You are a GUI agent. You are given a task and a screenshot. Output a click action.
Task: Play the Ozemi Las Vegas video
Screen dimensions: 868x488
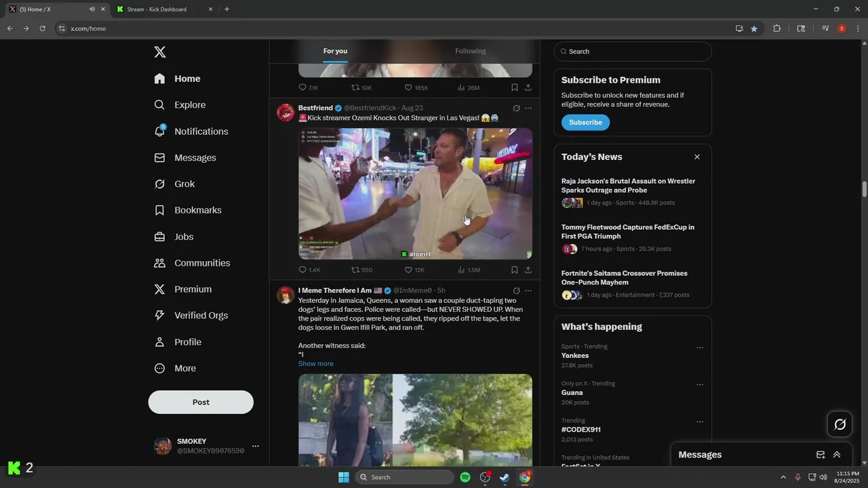[x=415, y=194]
